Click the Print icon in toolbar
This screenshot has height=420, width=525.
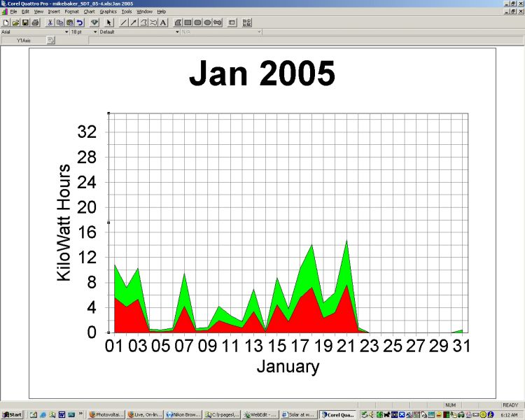(x=35, y=22)
